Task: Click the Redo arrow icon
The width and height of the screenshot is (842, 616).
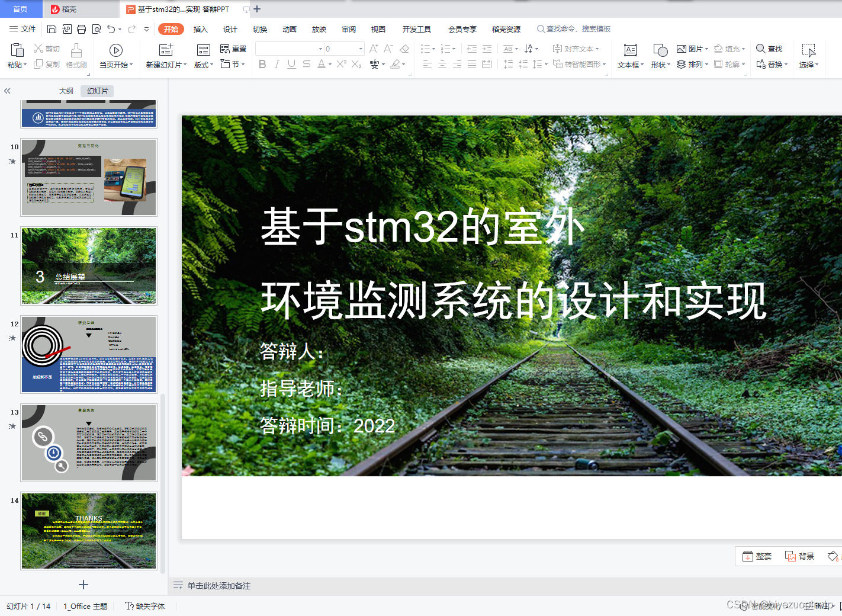Action: (131, 29)
